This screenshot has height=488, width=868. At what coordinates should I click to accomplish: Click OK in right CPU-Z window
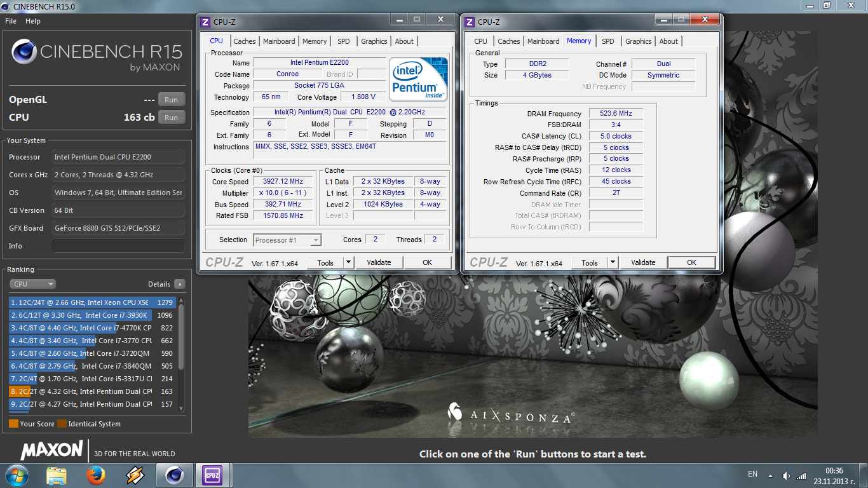(692, 262)
